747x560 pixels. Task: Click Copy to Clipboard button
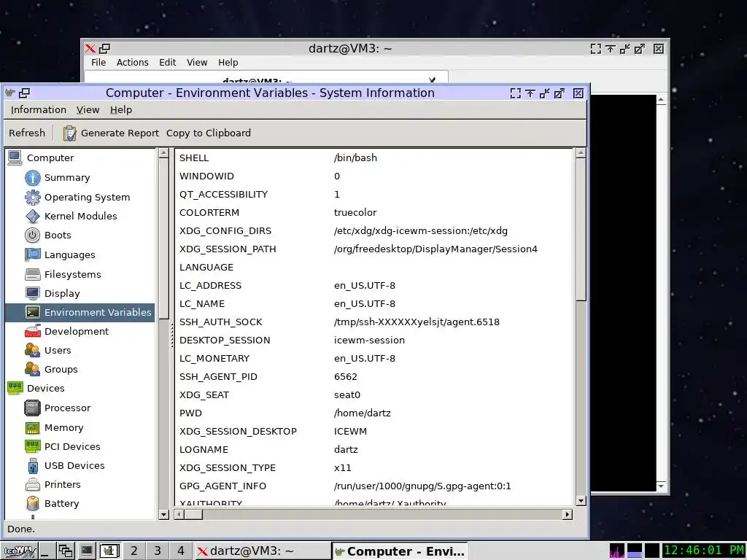[208, 133]
